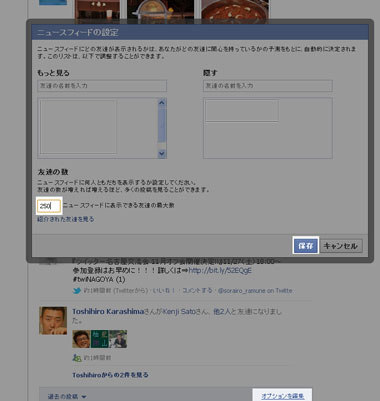Click the もっと見る friend name input
This screenshot has width=380, height=401.
[x=102, y=86]
